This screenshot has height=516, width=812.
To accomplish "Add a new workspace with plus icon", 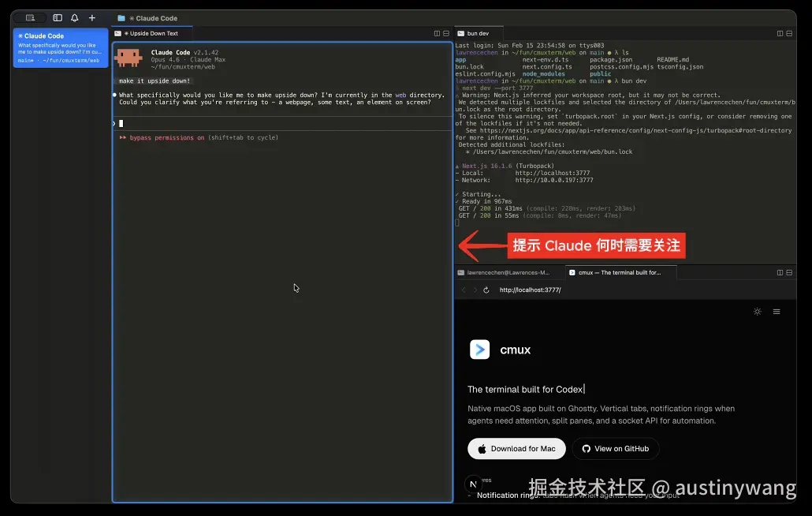I will tap(91, 17).
